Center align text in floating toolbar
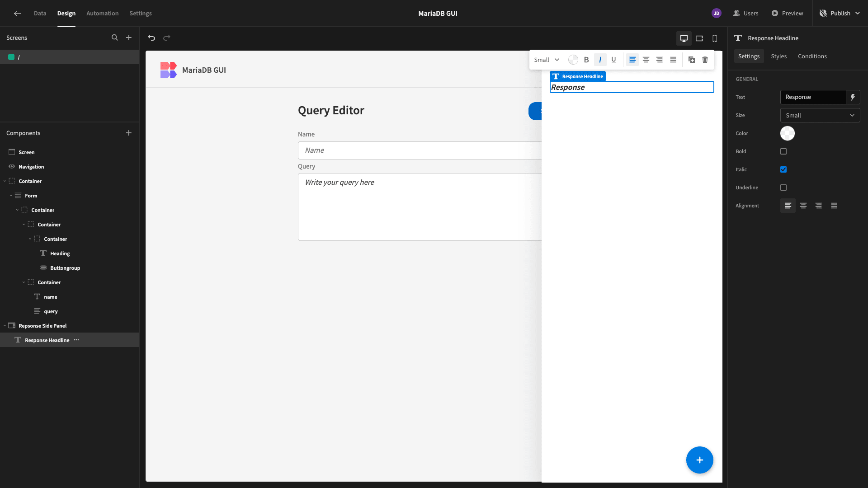 (646, 60)
